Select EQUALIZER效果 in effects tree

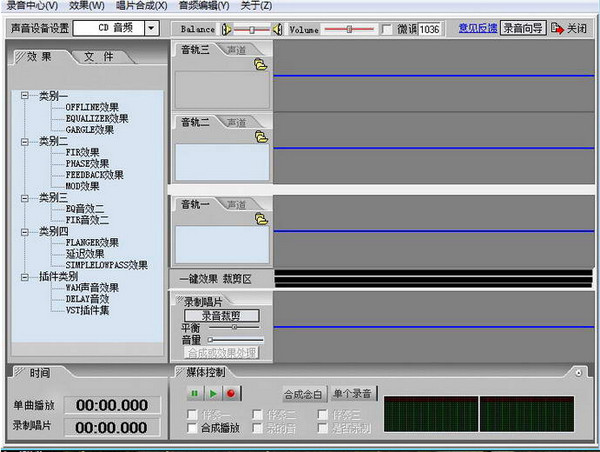click(x=97, y=118)
